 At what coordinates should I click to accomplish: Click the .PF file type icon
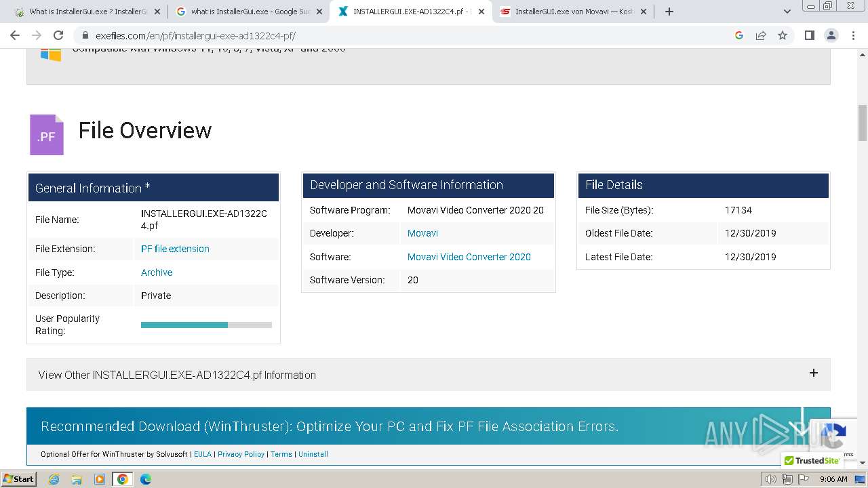46,134
